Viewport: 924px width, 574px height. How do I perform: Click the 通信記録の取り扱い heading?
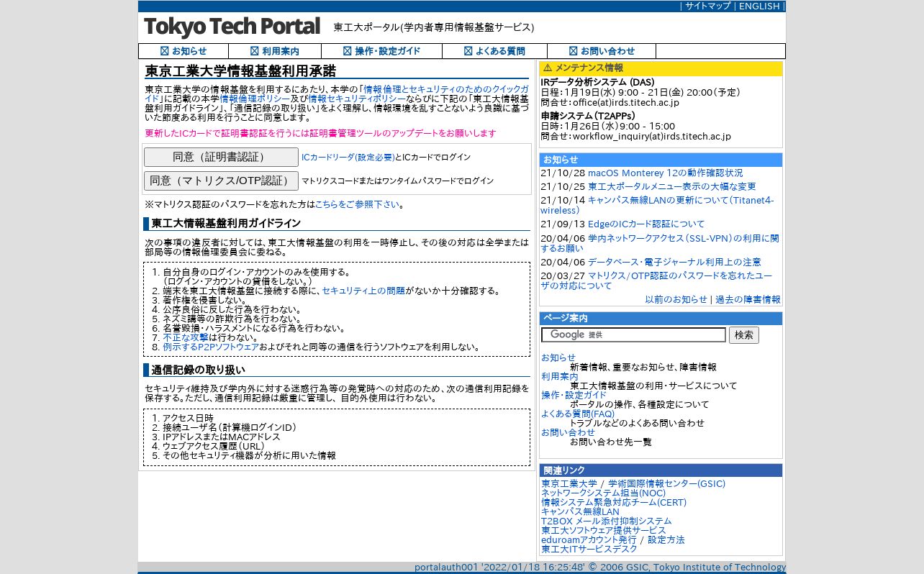click(x=198, y=370)
